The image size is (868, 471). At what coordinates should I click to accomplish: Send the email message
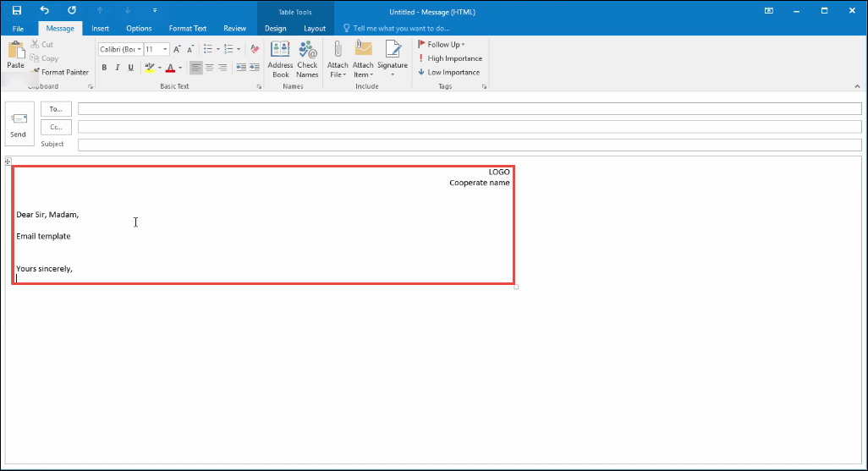click(19, 124)
